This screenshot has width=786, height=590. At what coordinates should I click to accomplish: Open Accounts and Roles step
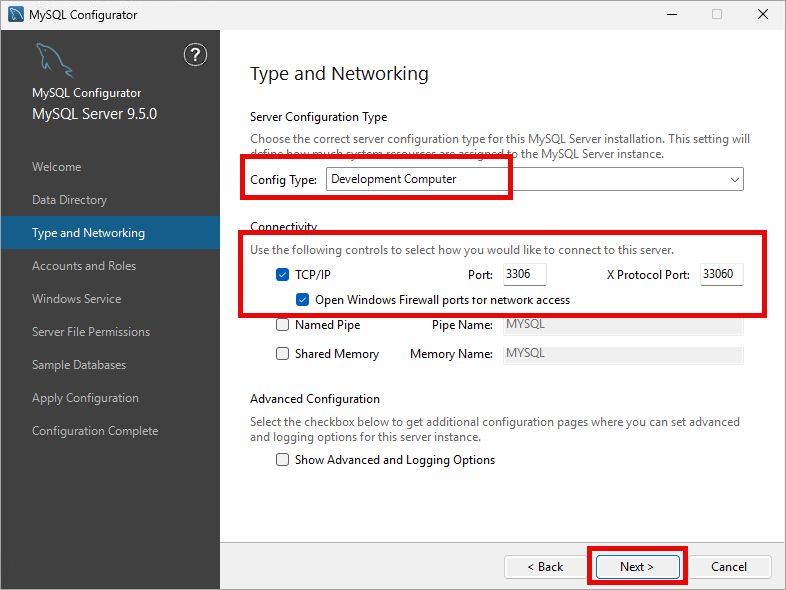point(84,266)
